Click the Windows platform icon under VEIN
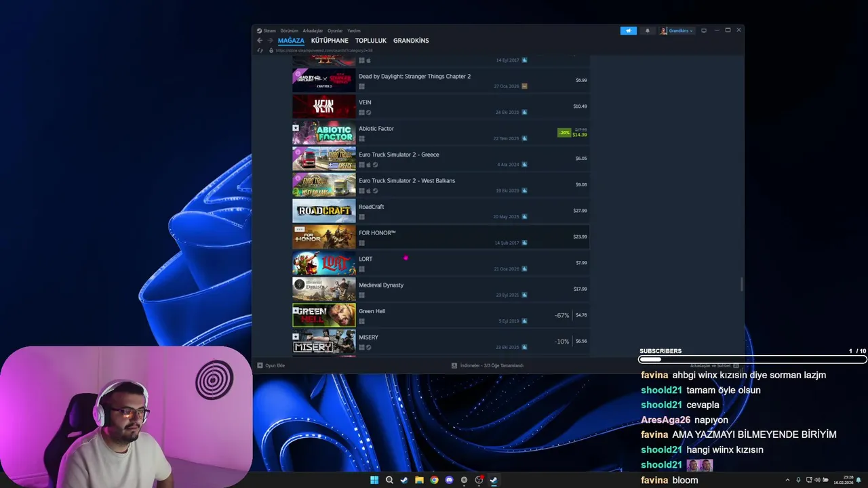Viewport: 868px width, 488px height. tap(361, 113)
